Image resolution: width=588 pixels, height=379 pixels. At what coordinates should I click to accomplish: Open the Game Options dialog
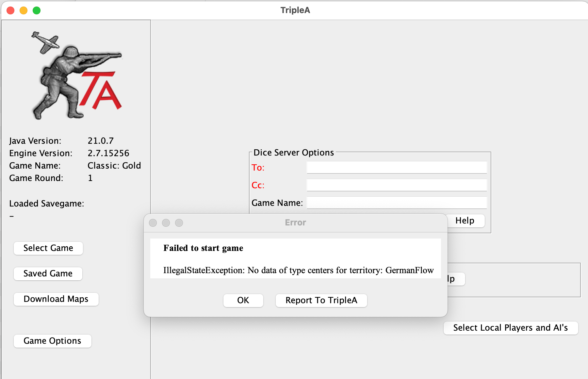click(52, 341)
